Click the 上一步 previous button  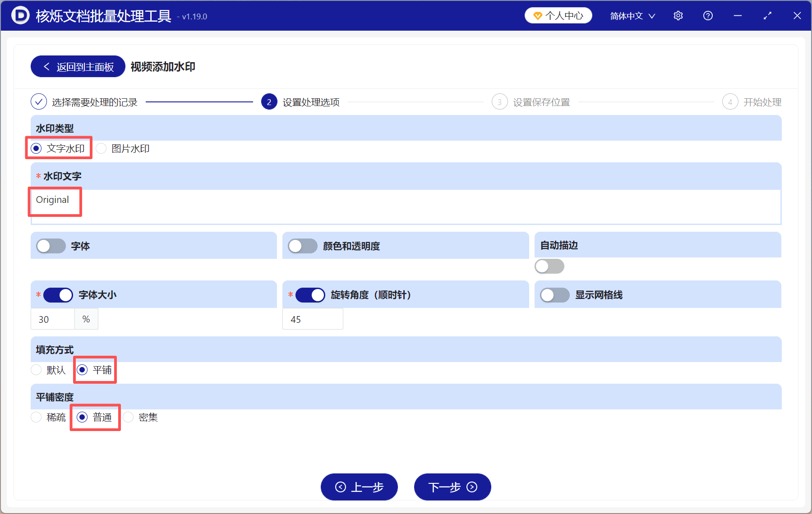[x=359, y=487]
